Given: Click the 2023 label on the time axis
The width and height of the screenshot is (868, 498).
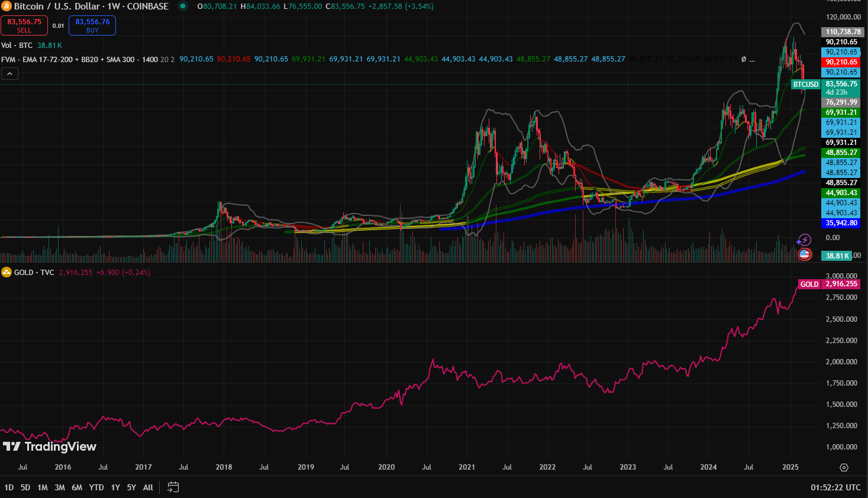Looking at the screenshot, I should 628,467.
